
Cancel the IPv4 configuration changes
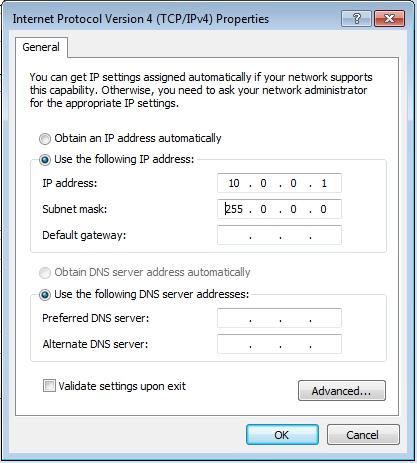click(363, 435)
